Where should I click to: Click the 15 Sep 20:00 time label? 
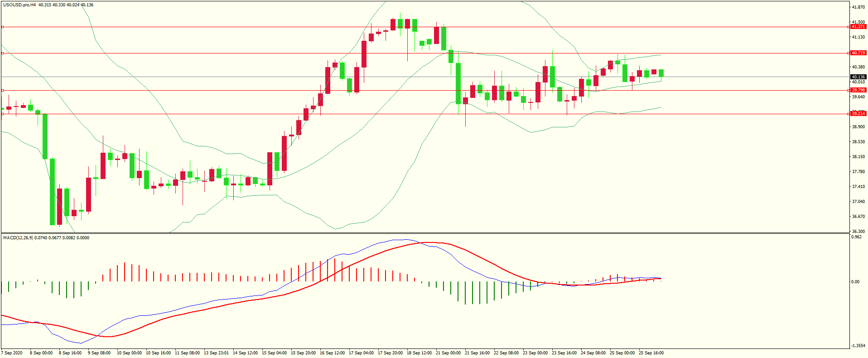tap(303, 353)
